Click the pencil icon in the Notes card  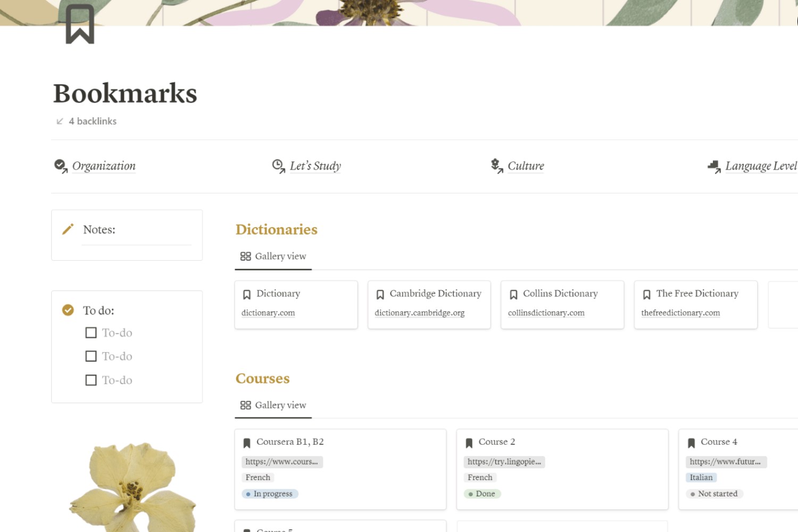[x=67, y=229]
